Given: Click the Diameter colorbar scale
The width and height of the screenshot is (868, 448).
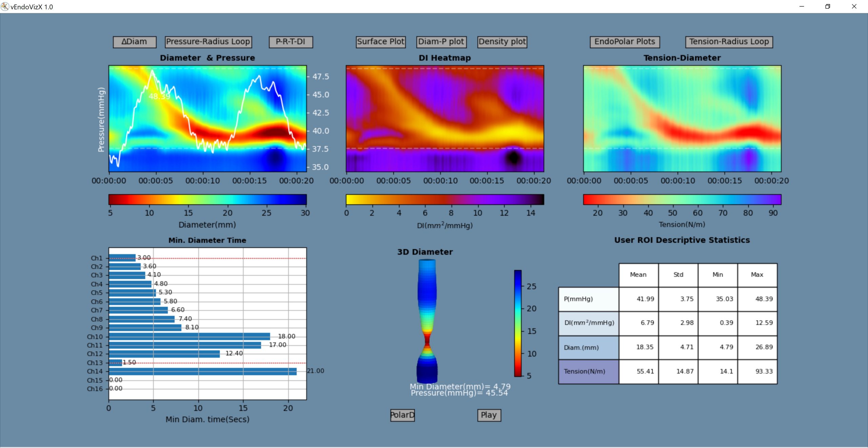Looking at the screenshot, I should click(x=208, y=200).
